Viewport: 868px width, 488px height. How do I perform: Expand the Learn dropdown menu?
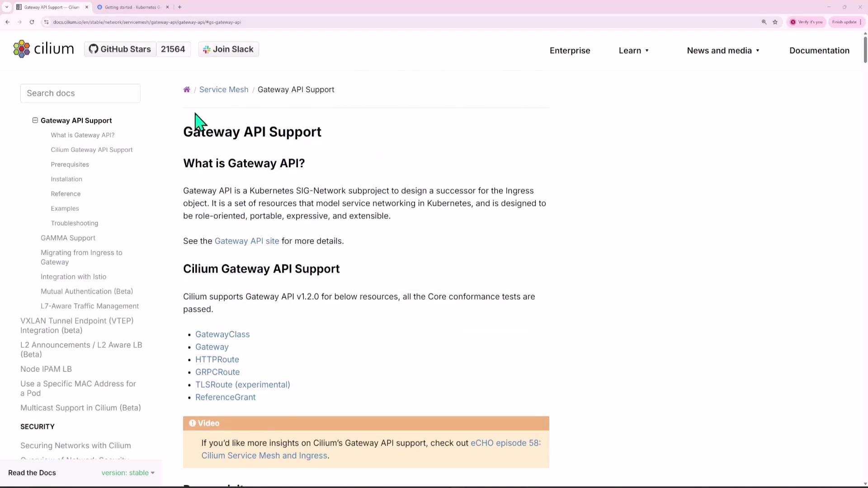click(x=633, y=51)
